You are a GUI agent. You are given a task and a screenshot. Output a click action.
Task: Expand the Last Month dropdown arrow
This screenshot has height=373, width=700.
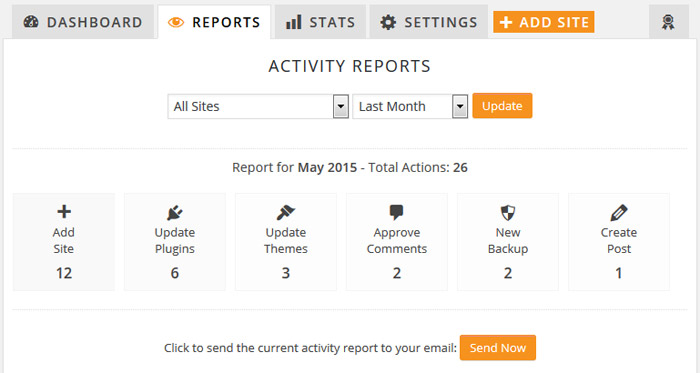coord(460,106)
